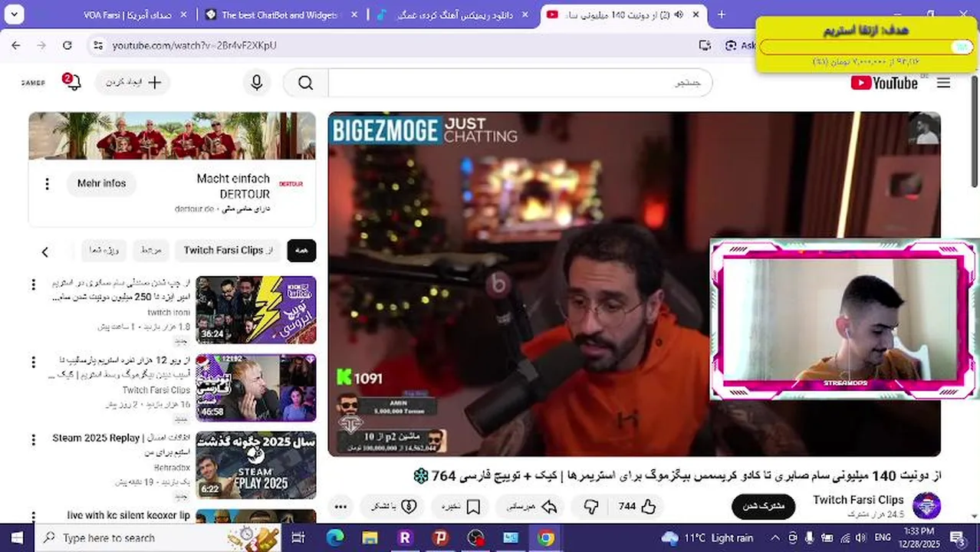Viewport: 980px width, 552px height.
Task: Click the browser address bar URL
Action: (194, 46)
